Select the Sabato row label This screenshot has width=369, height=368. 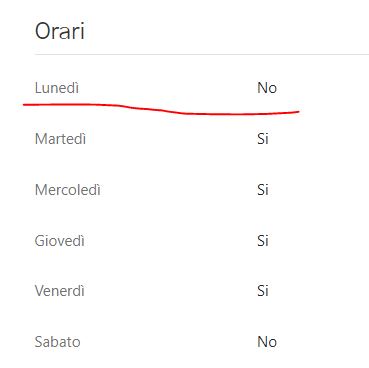(x=58, y=342)
